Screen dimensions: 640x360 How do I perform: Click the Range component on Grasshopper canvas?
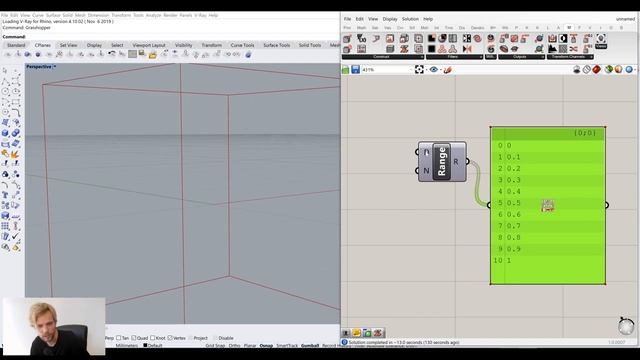tap(442, 162)
